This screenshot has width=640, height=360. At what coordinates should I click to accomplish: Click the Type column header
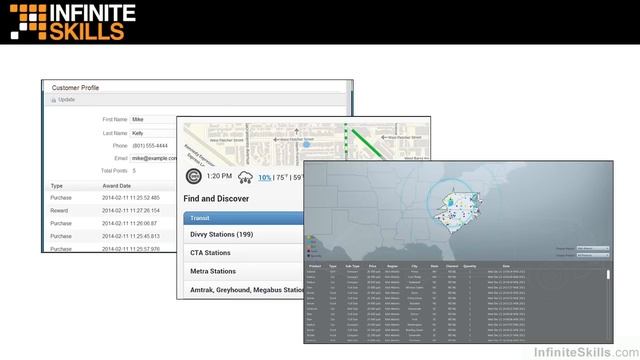tap(57, 186)
